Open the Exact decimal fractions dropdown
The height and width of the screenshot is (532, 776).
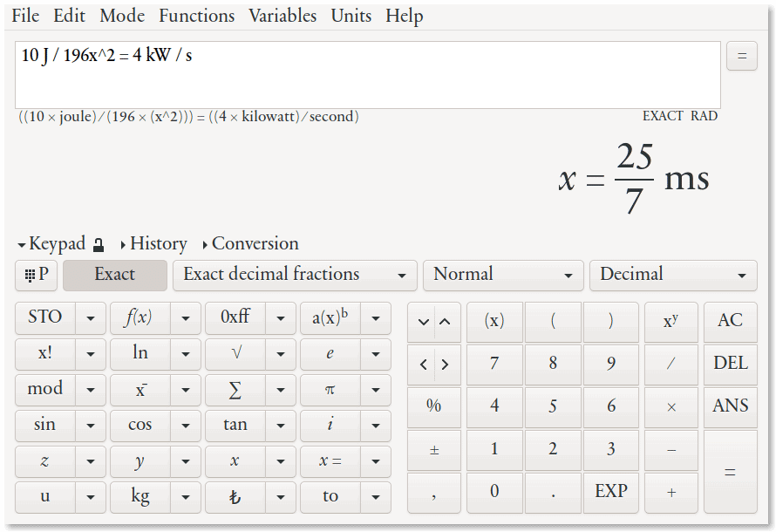(x=295, y=275)
